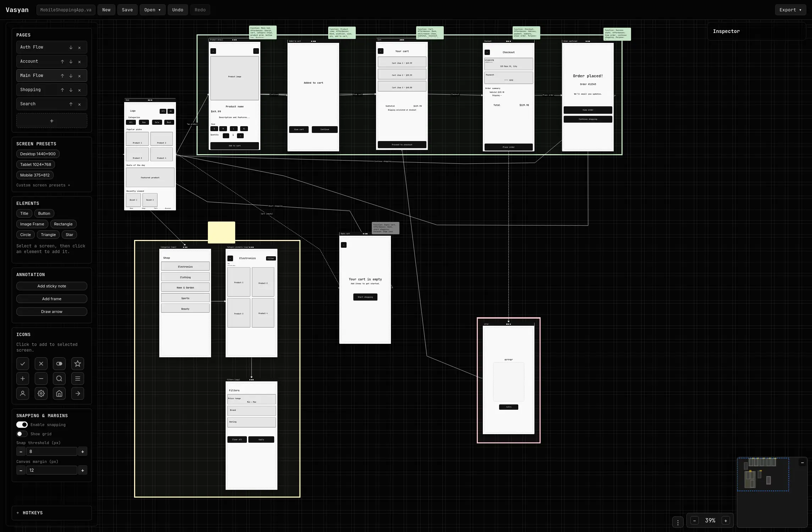This screenshot has width=812, height=532.
Task: Turn on the Show grid toggle
Action: click(x=22, y=433)
